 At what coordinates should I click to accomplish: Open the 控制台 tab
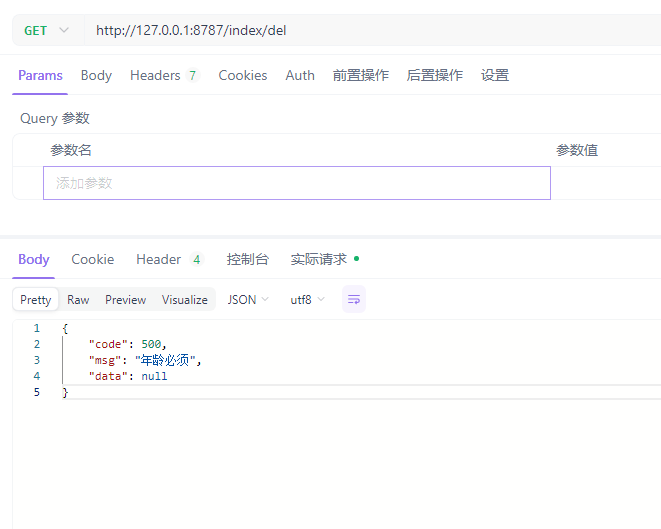[x=247, y=259]
